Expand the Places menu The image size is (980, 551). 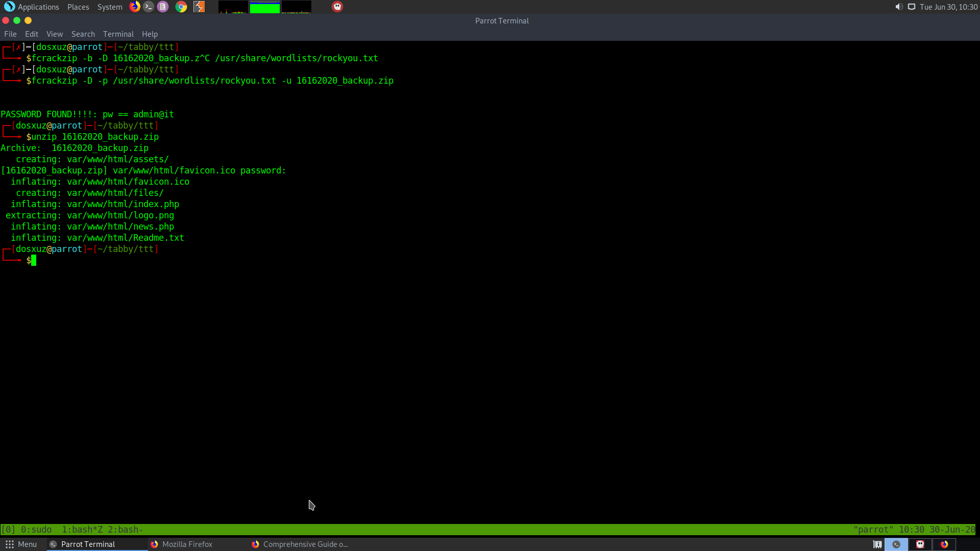78,7
